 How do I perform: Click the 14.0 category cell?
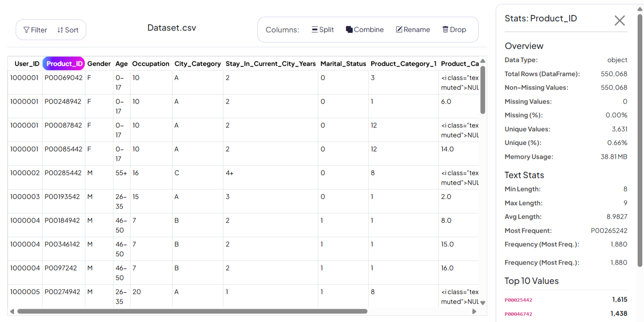pyautogui.click(x=459, y=154)
